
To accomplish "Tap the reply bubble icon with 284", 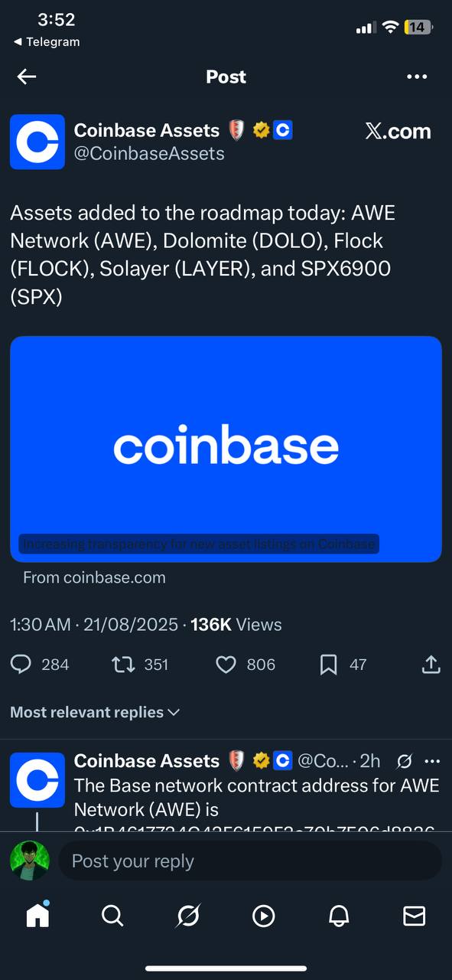I will 21,665.
